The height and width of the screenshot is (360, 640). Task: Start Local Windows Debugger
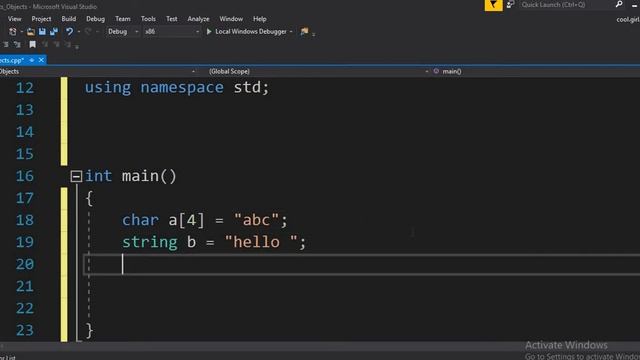click(246, 31)
